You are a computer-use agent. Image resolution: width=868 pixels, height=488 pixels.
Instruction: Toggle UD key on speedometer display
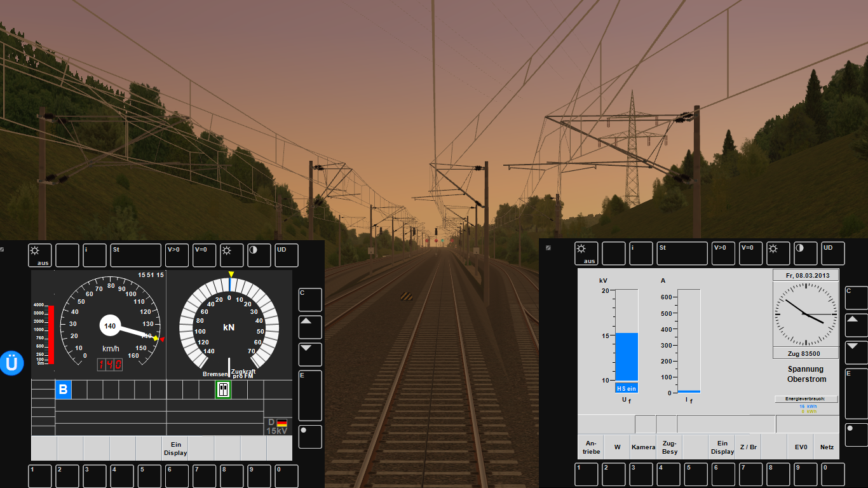pos(287,255)
